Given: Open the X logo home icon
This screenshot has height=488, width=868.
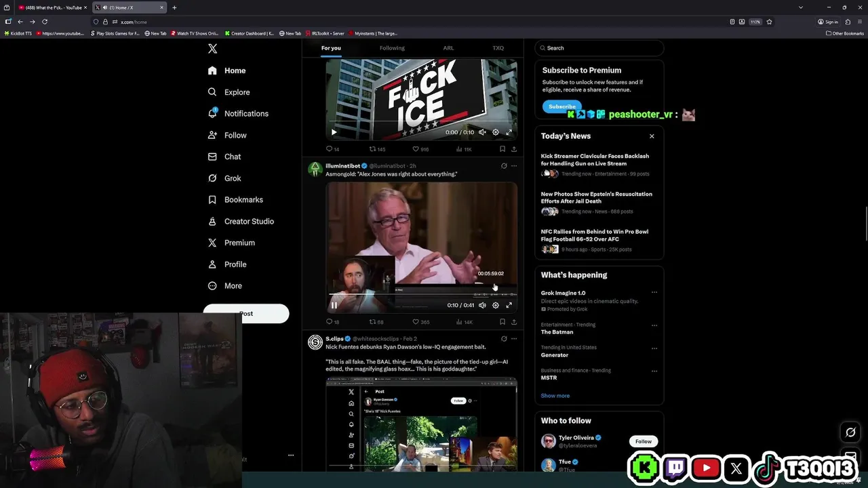Looking at the screenshot, I should coord(212,49).
